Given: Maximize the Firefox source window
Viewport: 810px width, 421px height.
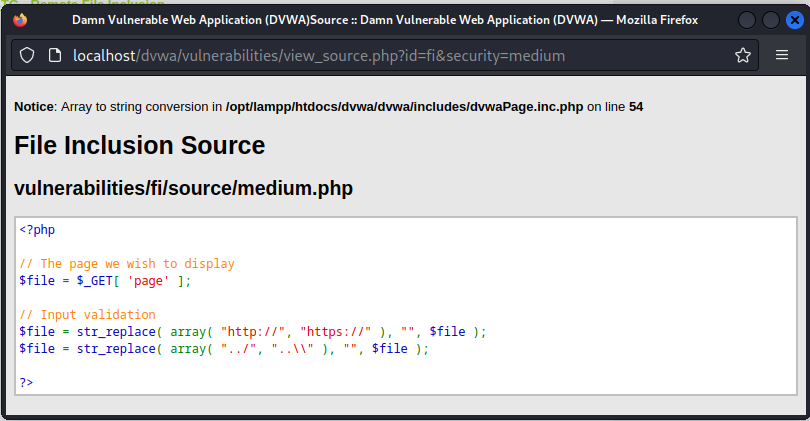Looking at the screenshot, I should tap(771, 20).
